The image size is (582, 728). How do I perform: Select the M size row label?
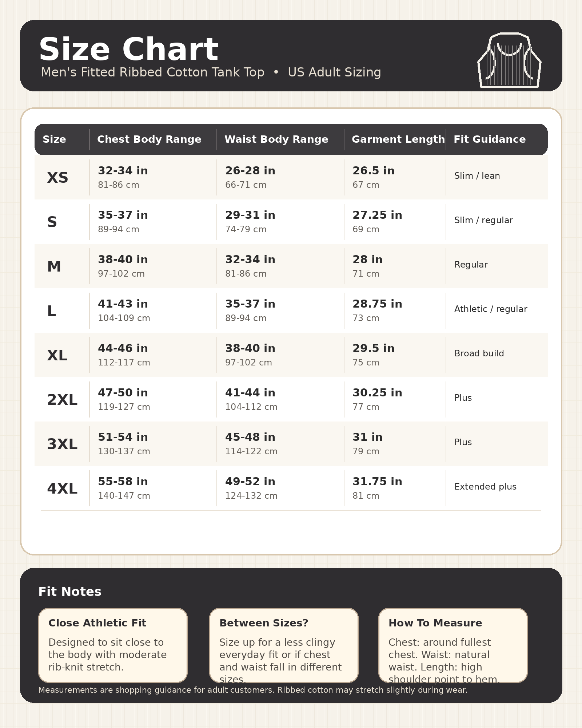(x=54, y=266)
